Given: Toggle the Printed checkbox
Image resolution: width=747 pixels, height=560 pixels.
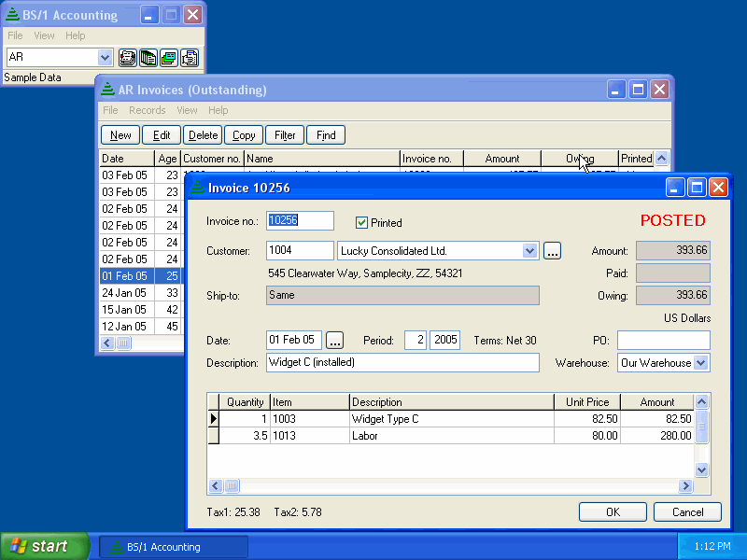Looking at the screenshot, I should coord(361,222).
